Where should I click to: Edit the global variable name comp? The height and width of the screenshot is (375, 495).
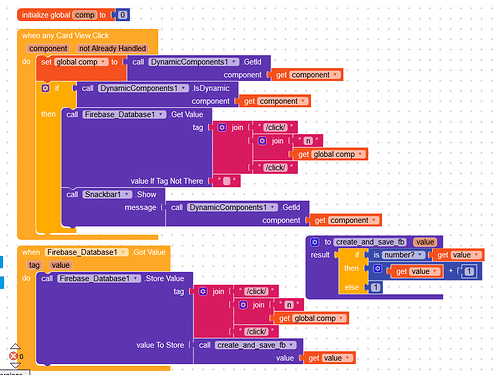[x=85, y=15]
